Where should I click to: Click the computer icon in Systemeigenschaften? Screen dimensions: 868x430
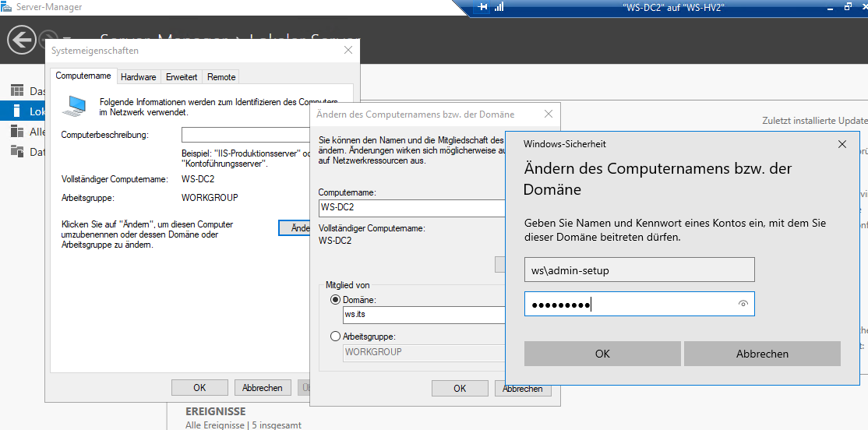click(74, 106)
